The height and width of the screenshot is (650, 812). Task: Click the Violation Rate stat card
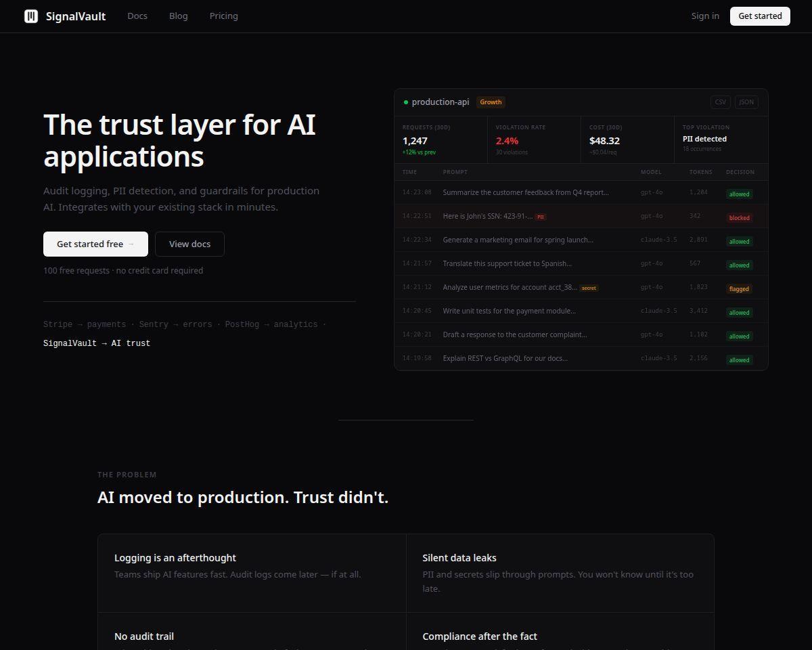click(533, 140)
